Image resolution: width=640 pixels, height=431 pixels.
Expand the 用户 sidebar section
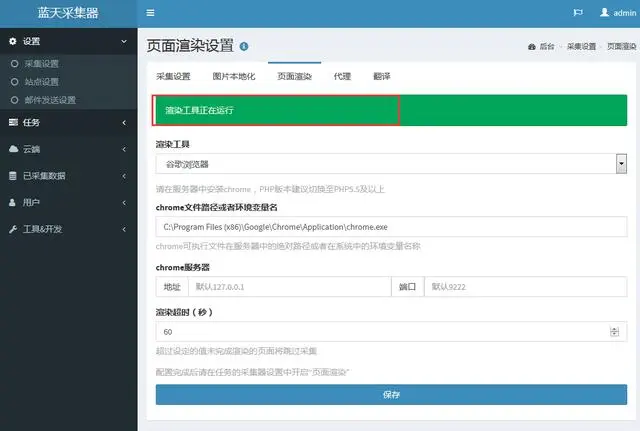124,202
